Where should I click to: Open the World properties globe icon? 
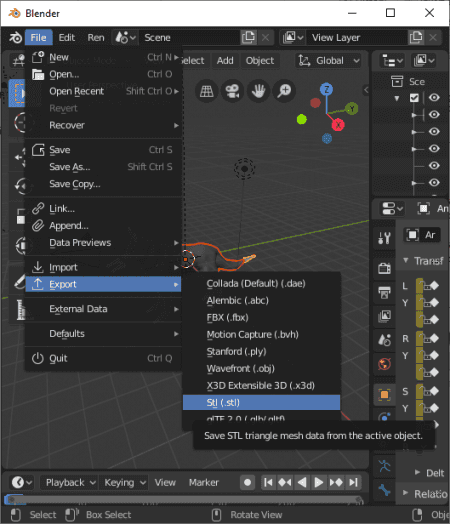[384, 364]
